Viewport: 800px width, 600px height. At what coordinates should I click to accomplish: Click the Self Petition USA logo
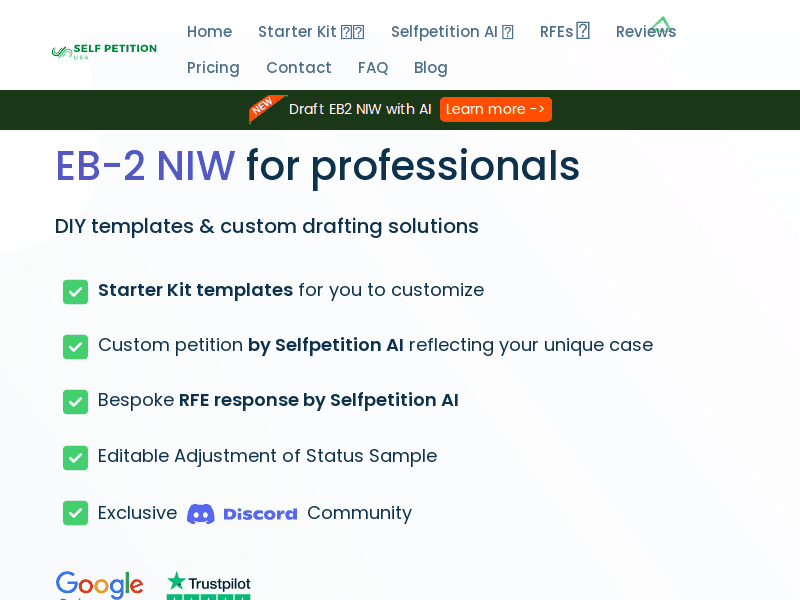click(104, 51)
